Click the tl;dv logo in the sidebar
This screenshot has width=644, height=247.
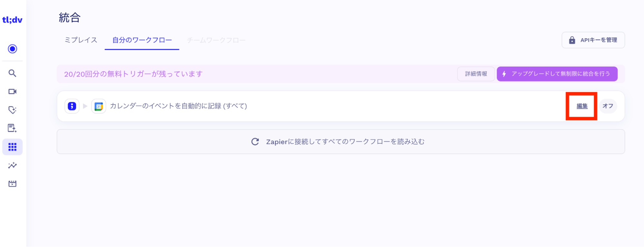coord(12,20)
